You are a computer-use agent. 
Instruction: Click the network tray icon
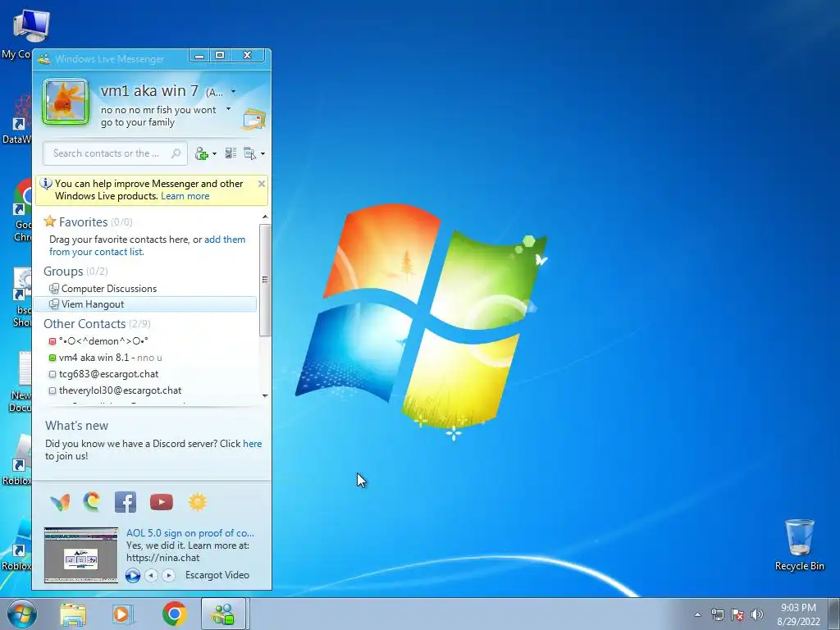coord(717,614)
